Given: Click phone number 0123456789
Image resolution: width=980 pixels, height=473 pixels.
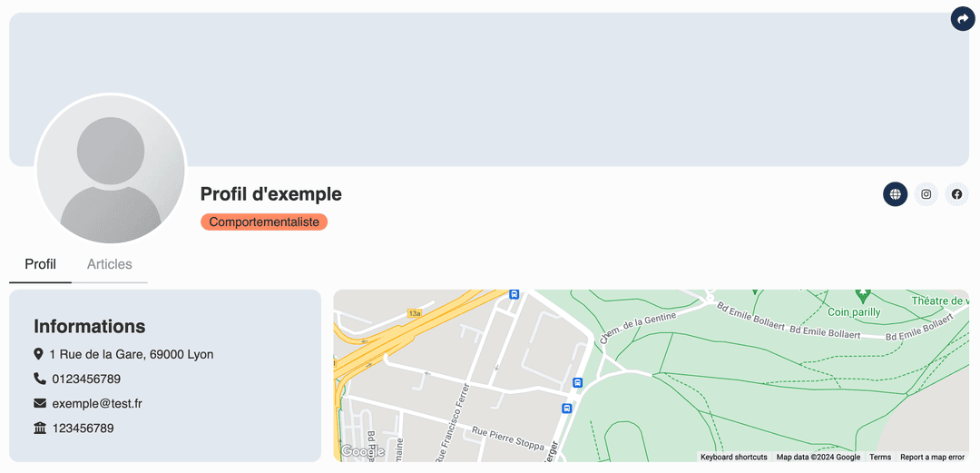Looking at the screenshot, I should tap(86, 379).
